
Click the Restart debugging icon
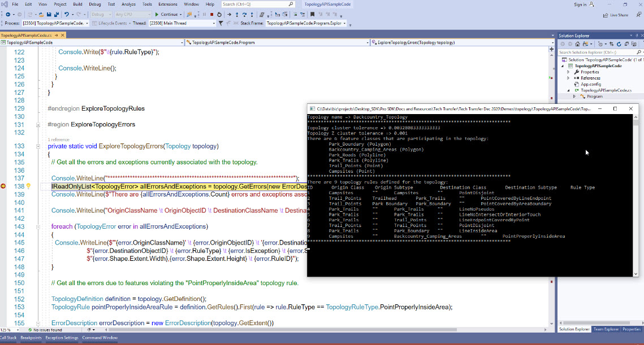pos(219,15)
